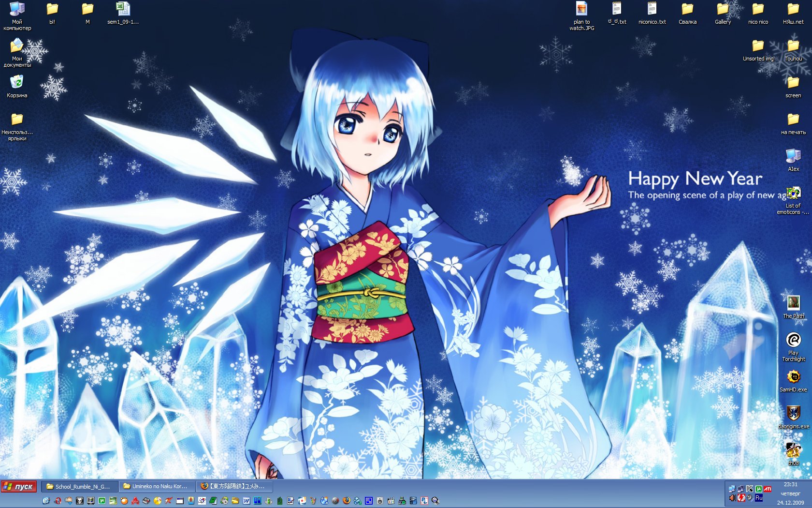Switch to Umineko no Naku Kor... taskbar window
812x508 pixels.
pos(157,486)
